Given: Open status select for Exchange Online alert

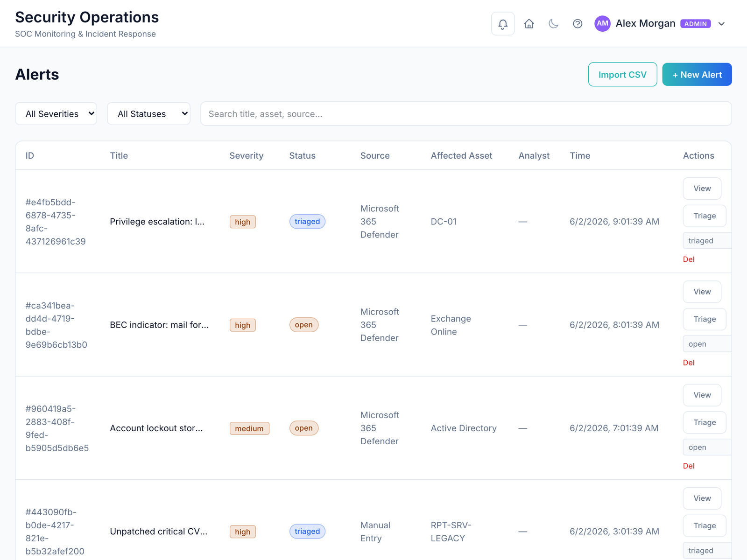Looking at the screenshot, I should pos(707,344).
